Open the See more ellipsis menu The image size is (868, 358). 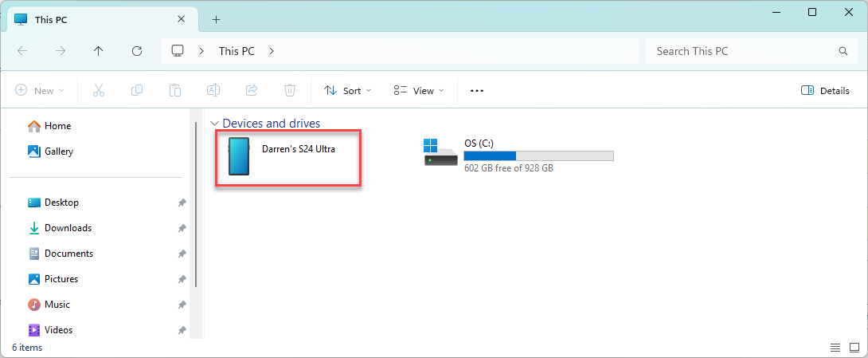click(x=477, y=90)
